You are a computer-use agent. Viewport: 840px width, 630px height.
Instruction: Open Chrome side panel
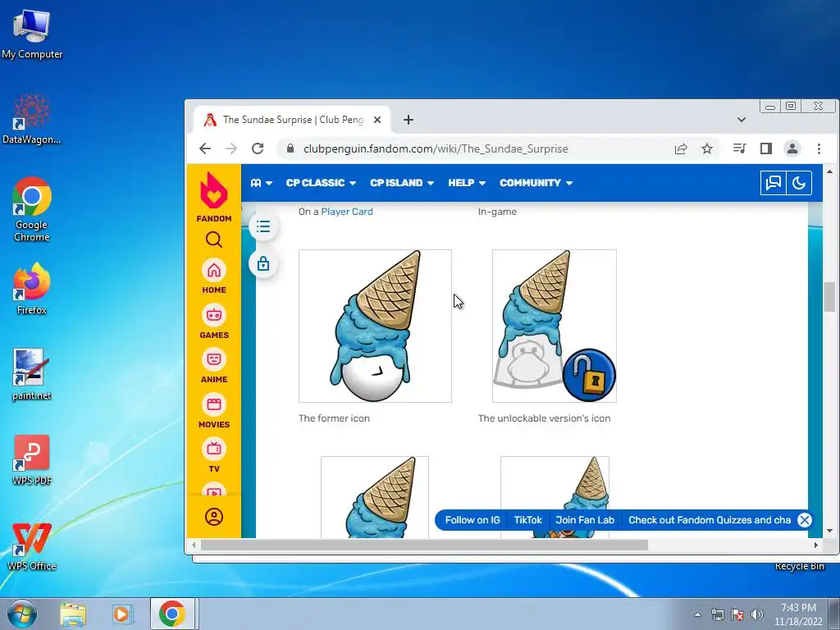coord(766,148)
